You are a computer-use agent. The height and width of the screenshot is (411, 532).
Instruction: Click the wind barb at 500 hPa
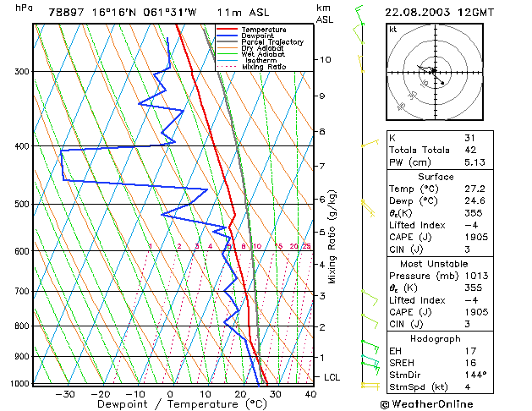pos(368,208)
